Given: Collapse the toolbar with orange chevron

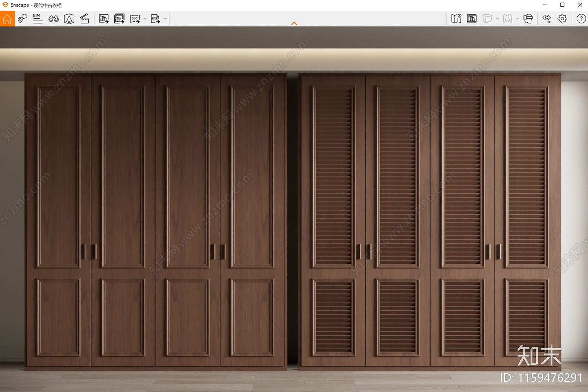Looking at the screenshot, I should click(294, 24).
